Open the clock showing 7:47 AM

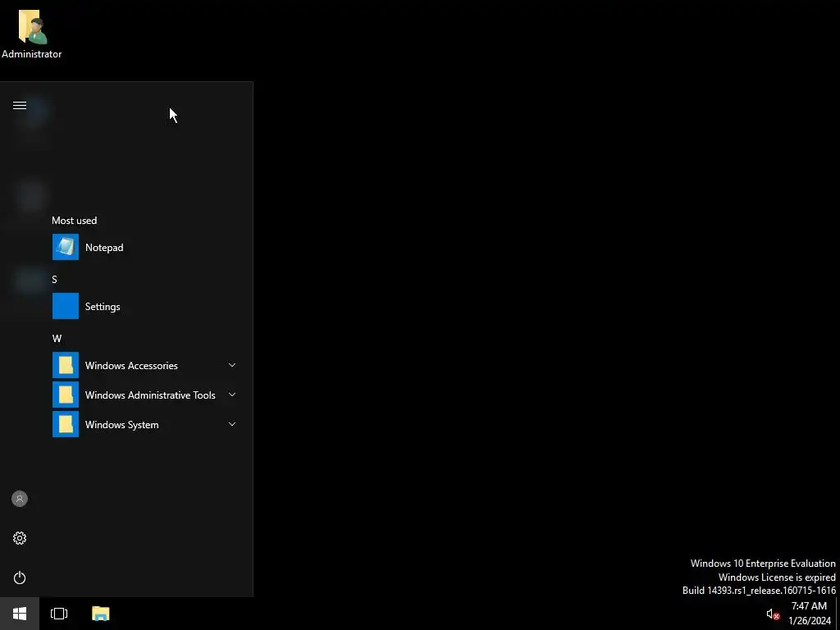[x=809, y=606]
